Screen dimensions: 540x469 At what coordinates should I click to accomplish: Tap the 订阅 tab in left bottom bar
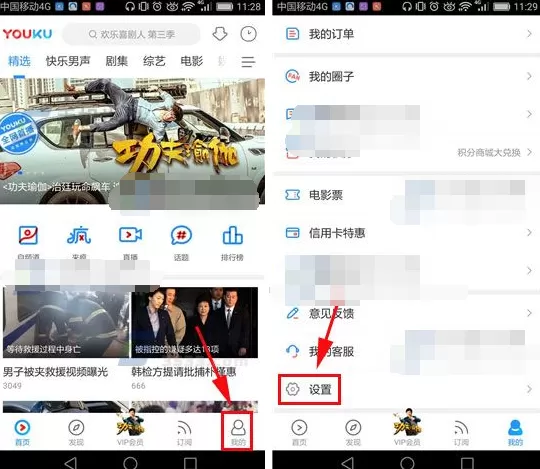point(184,432)
